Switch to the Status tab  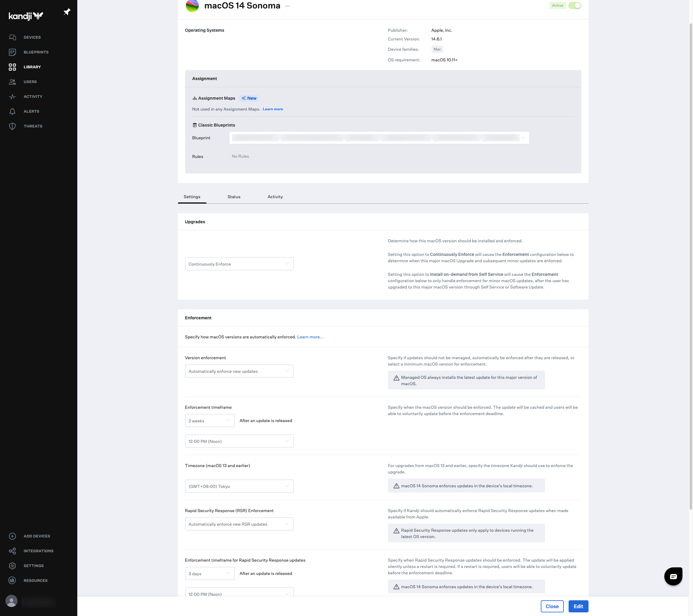234,197
